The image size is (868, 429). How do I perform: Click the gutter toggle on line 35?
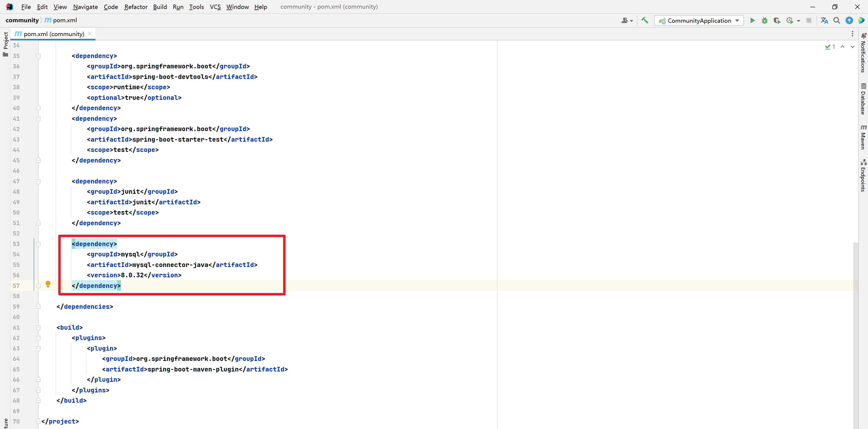click(x=39, y=56)
